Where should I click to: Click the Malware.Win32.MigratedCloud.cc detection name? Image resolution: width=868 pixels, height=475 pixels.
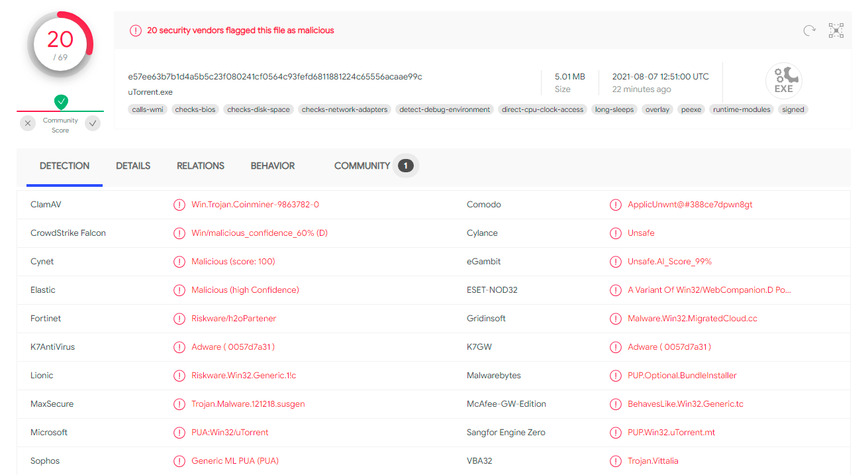[x=693, y=319]
